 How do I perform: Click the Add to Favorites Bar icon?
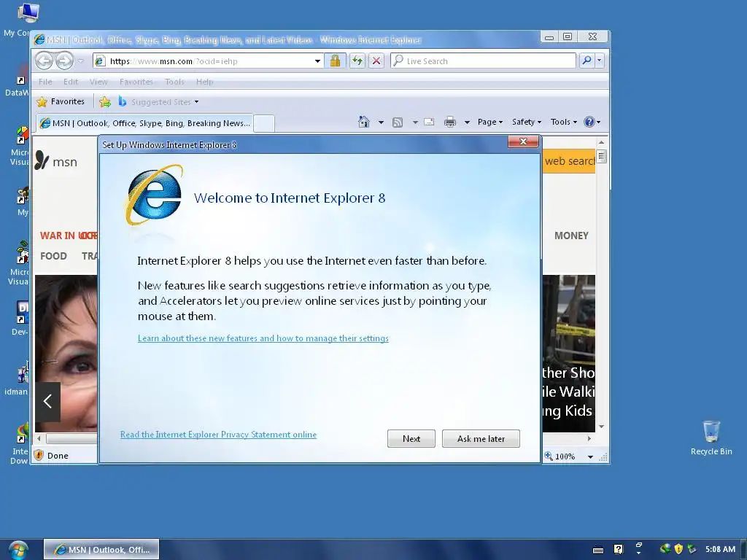[x=105, y=101]
